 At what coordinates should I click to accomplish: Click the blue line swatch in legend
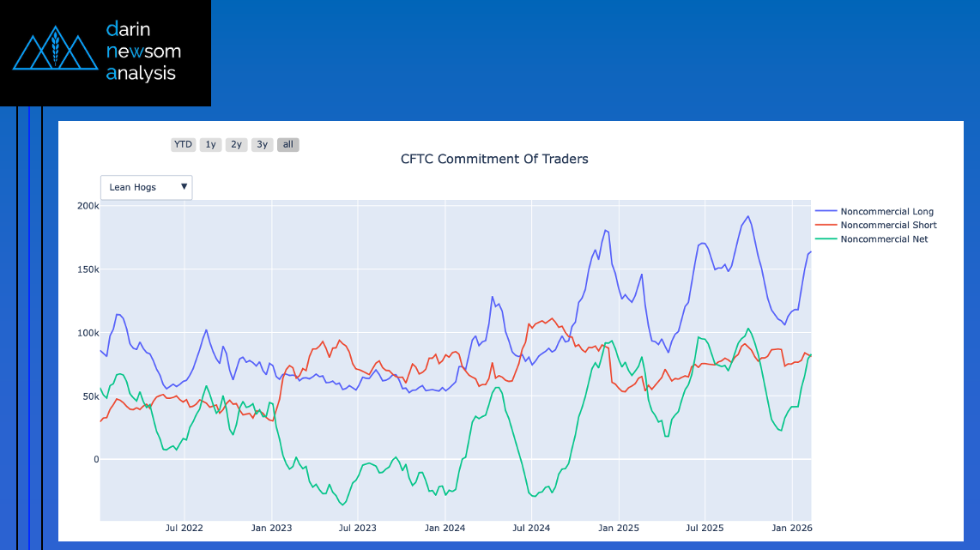click(x=826, y=212)
